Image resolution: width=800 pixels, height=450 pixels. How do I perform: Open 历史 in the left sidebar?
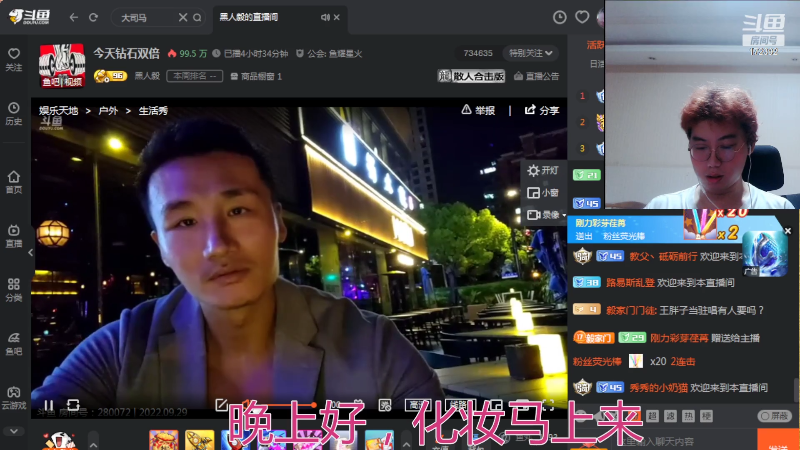coord(14,114)
